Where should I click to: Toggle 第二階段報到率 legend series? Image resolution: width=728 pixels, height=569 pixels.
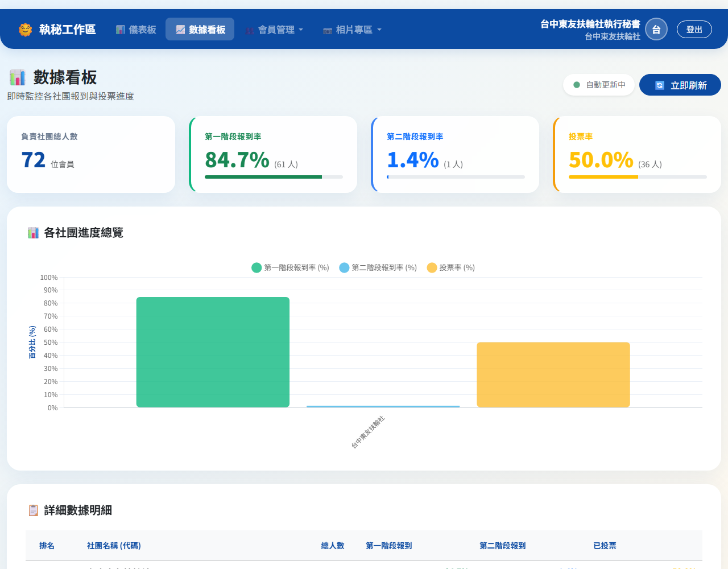[x=378, y=267]
